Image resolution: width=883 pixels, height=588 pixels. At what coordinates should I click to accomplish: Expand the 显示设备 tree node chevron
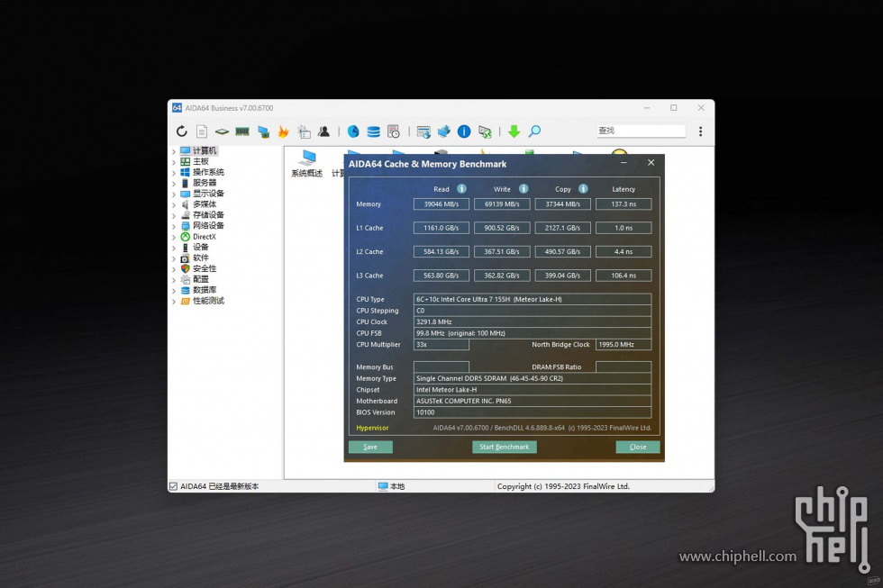173,194
